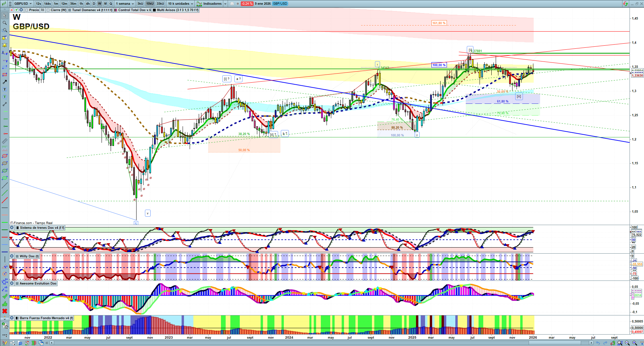The height and width of the screenshot is (346, 644).
Task: Toggle the Willy Doc panel checkbox
Action: click(17, 256)
